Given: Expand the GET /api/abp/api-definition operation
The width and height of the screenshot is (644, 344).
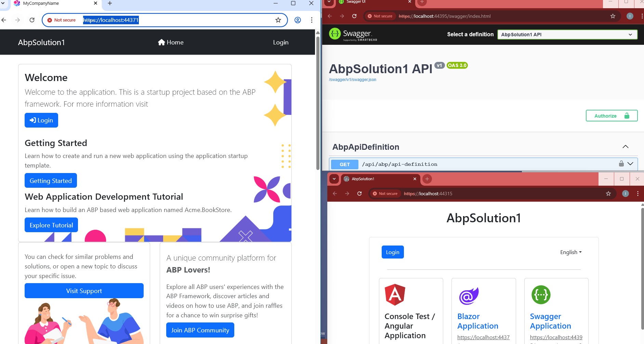Looking at the screenshot, I should pos(630,164).
